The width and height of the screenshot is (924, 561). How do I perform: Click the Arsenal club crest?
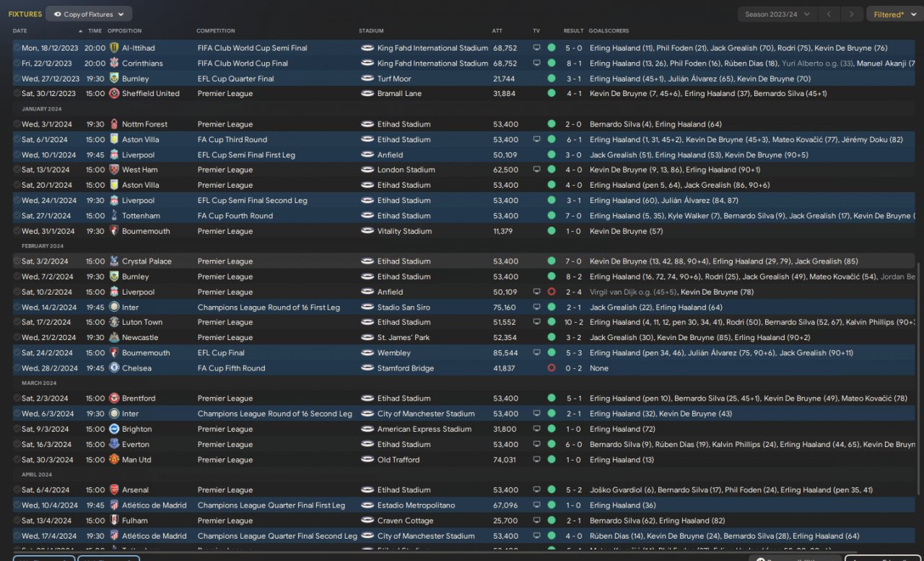(114, 490)
